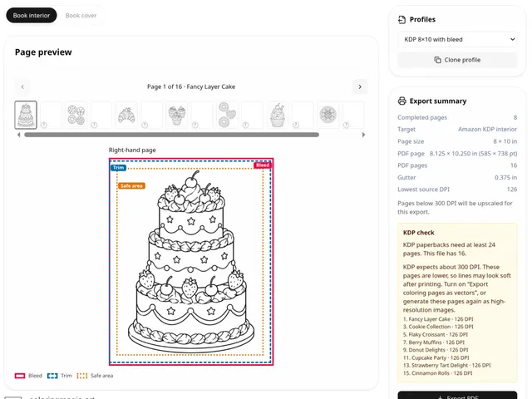Click the info icon under blank page 6
Screen dimensions: 532x399
point(145,125)
